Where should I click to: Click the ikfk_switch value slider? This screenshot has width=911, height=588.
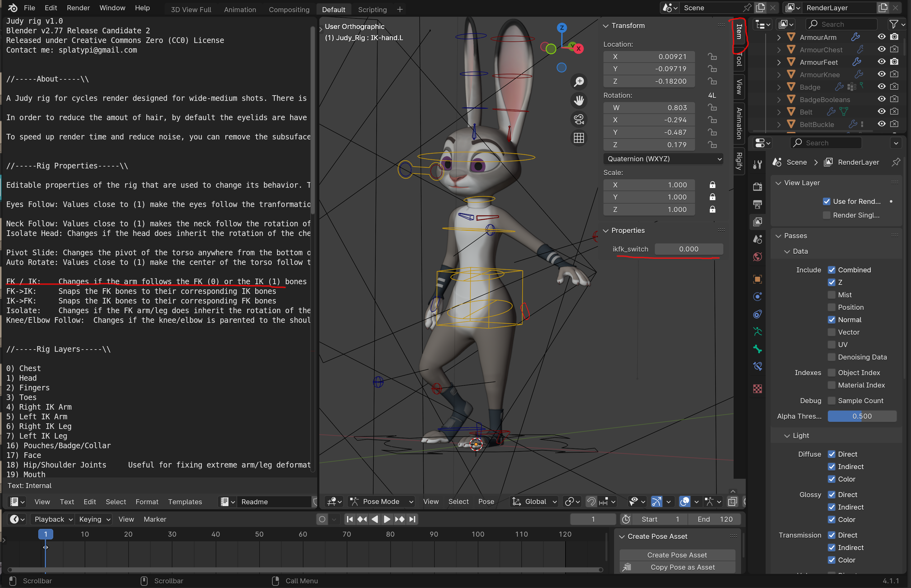(x=688, y=249)
